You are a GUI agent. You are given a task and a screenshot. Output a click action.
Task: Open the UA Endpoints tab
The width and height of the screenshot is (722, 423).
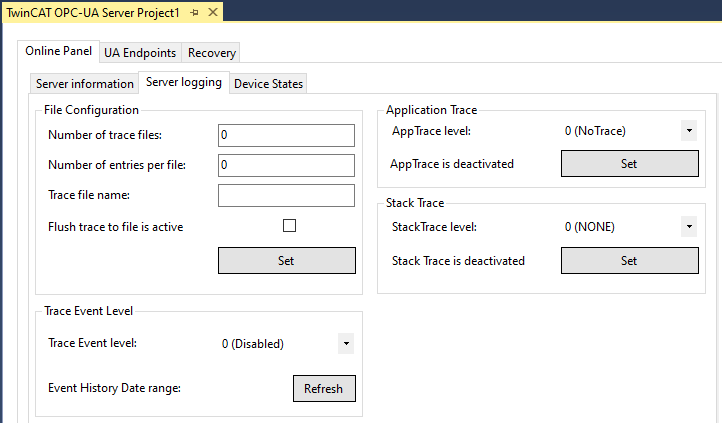click(x=140, y=53)
